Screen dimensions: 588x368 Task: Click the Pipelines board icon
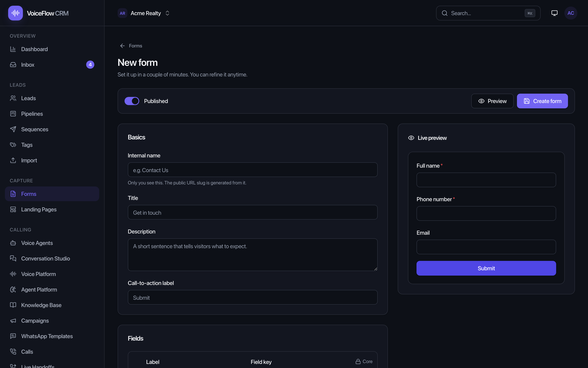(13, 114)
